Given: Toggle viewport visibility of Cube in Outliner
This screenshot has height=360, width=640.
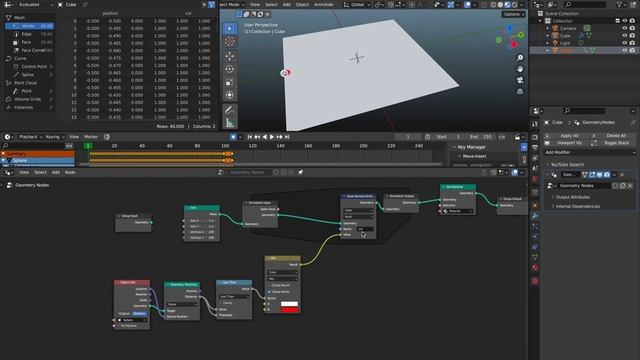Looking at the screenshot, I should click(x=624, y=36).
